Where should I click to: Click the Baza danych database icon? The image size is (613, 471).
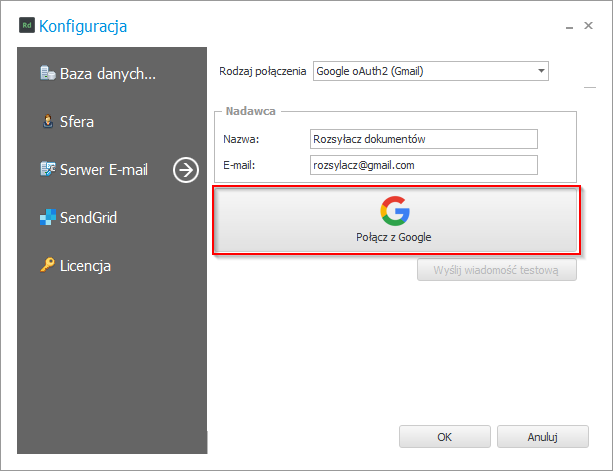tap(48, 73)
